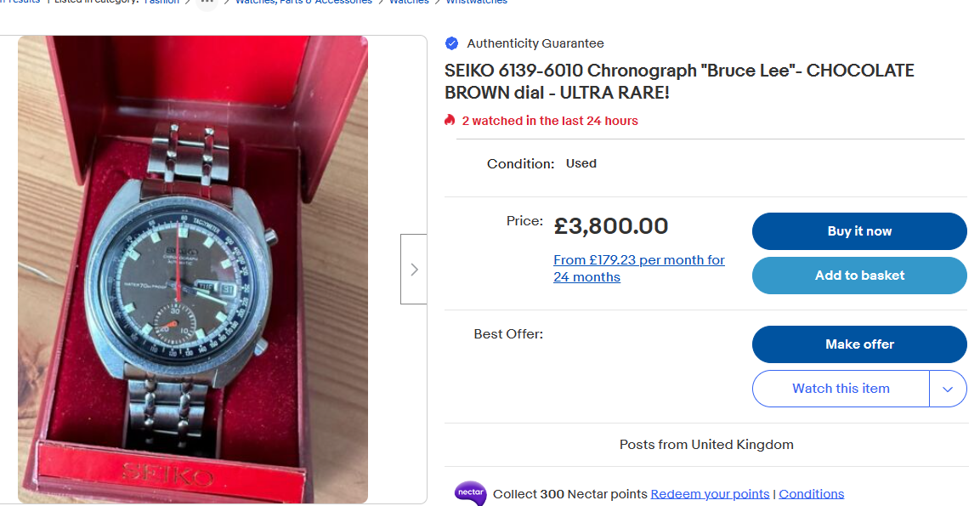Screen dimensions: 980x506
Task: Click the red flame watched icon
Action: pos(450,121)
